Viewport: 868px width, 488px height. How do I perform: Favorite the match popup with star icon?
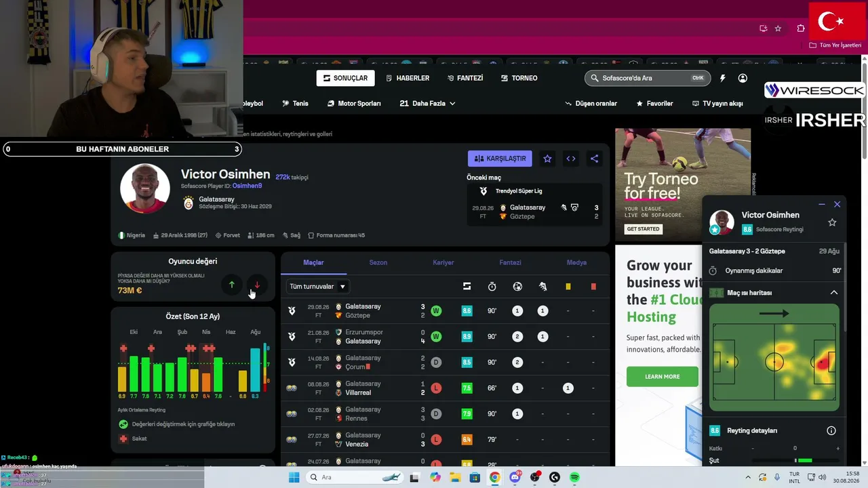point(832,222)
